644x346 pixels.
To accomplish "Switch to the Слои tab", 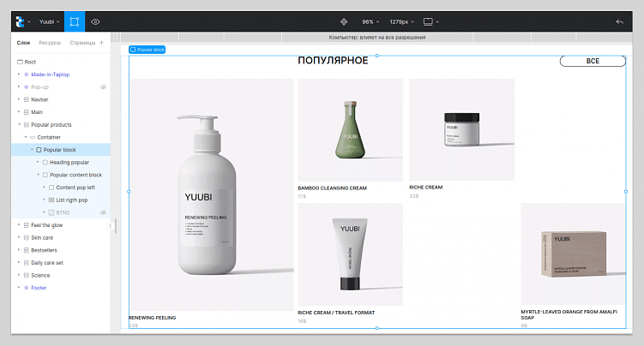I will 23,43.
